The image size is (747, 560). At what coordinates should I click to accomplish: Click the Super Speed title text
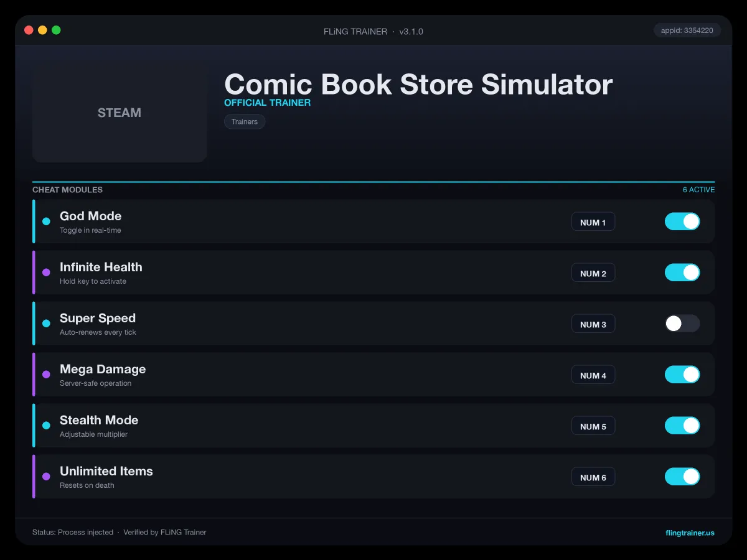98,318
